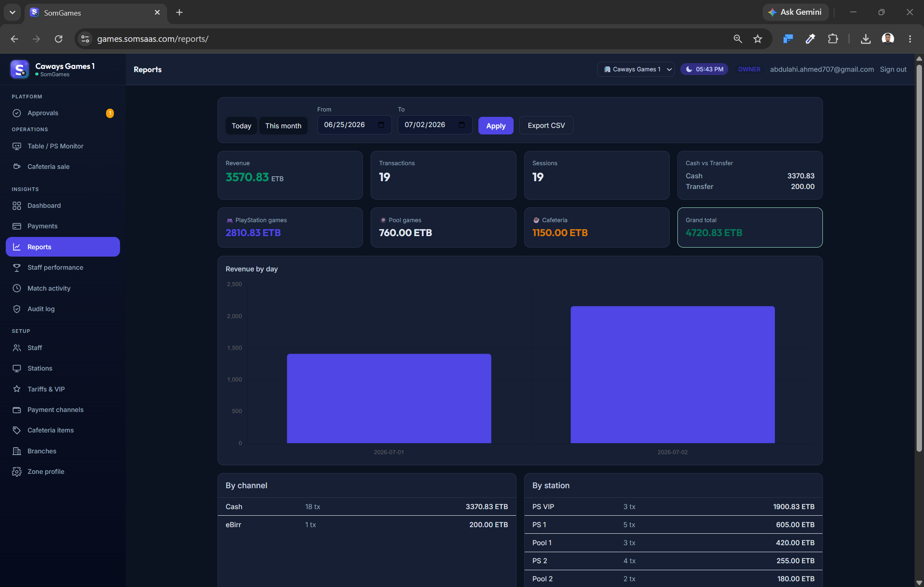Open the browser Downloads icon
924x587 pixels.
pyautogui.click(x=865, y=39)
